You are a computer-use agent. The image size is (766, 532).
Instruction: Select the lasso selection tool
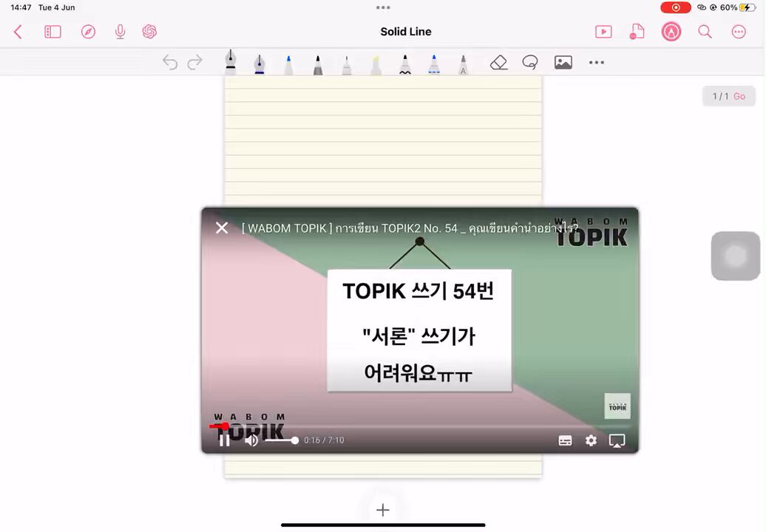click(x=530, y=63)
